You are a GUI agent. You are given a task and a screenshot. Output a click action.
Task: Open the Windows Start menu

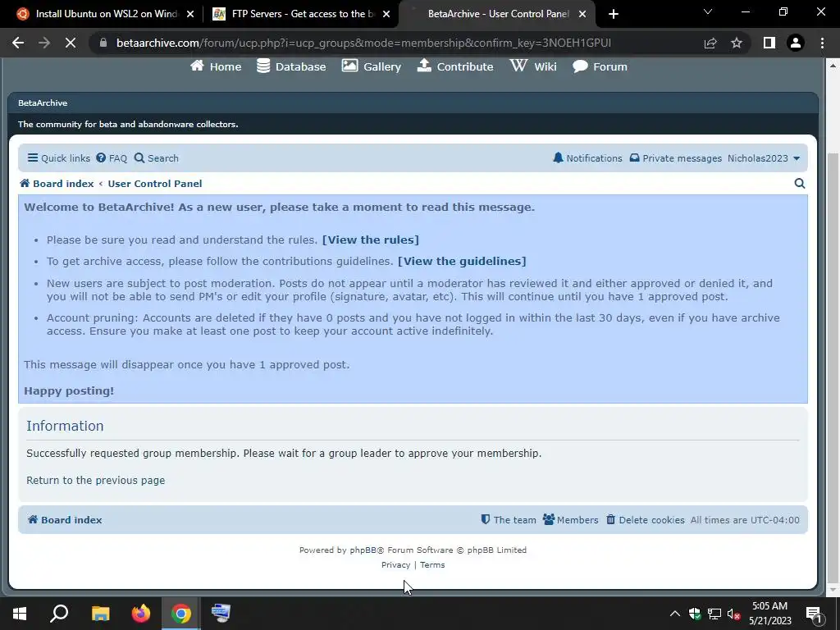20,614
